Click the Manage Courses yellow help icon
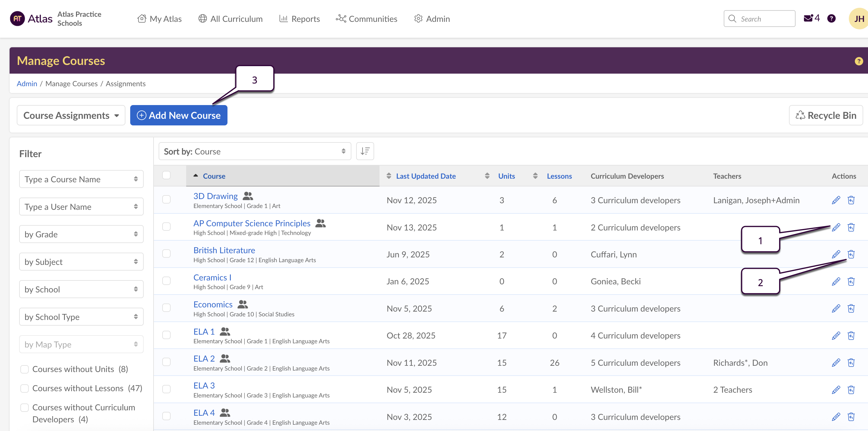This screenshot has width=868, height=431. (x=858, y=61)
